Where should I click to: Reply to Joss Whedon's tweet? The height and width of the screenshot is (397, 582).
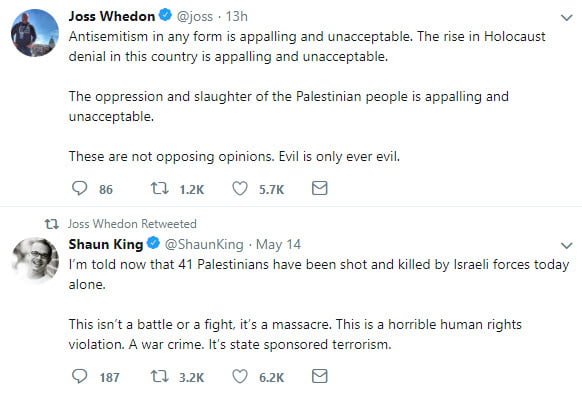(x=79, y=188)
